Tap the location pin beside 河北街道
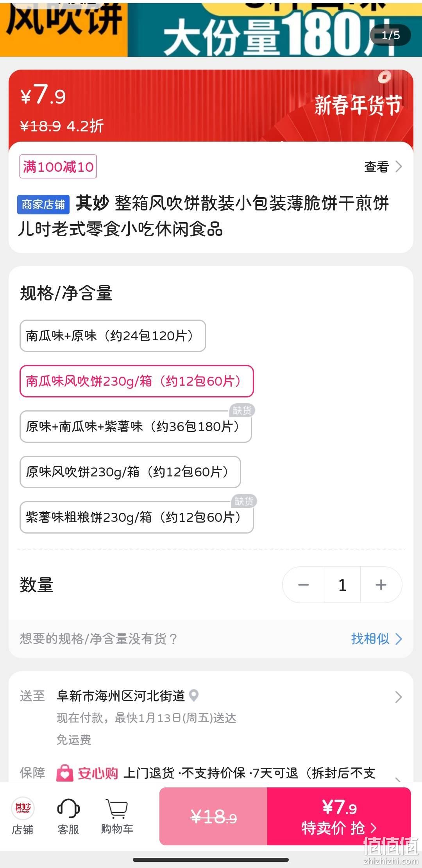 194,695
